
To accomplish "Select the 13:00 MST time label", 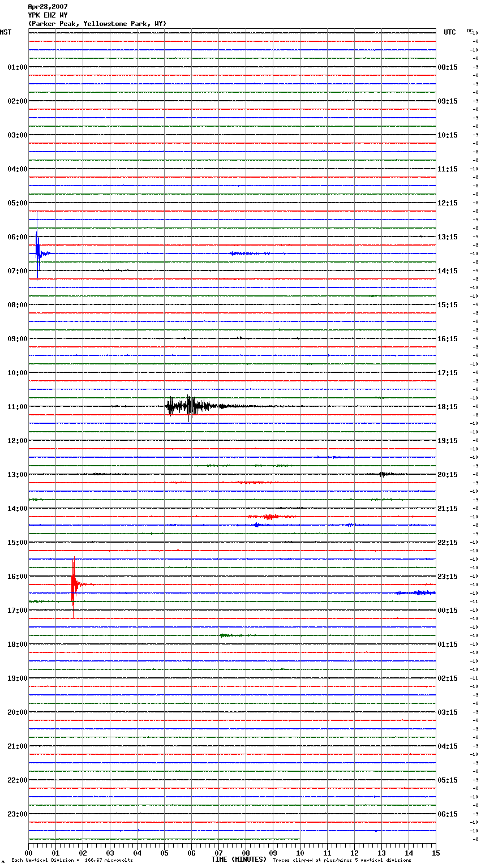I will pyautogui.click(x=18, y=475).
